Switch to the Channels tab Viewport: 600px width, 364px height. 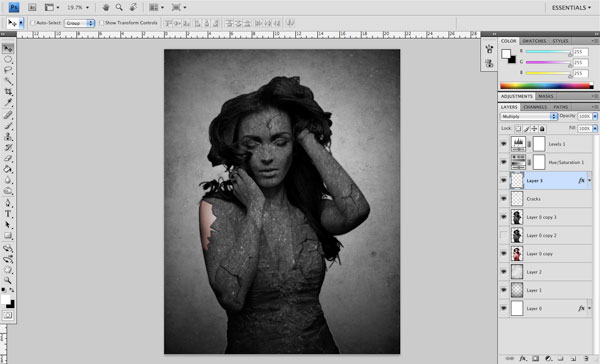point(535,107)
